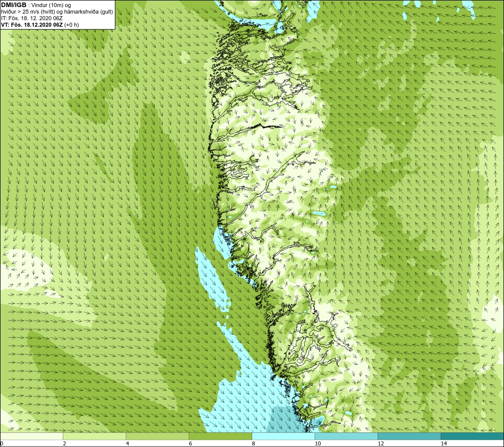Viewport: 504px width, 447px height.
Task: Click the scale label '8'
Action: coord(254,443)
